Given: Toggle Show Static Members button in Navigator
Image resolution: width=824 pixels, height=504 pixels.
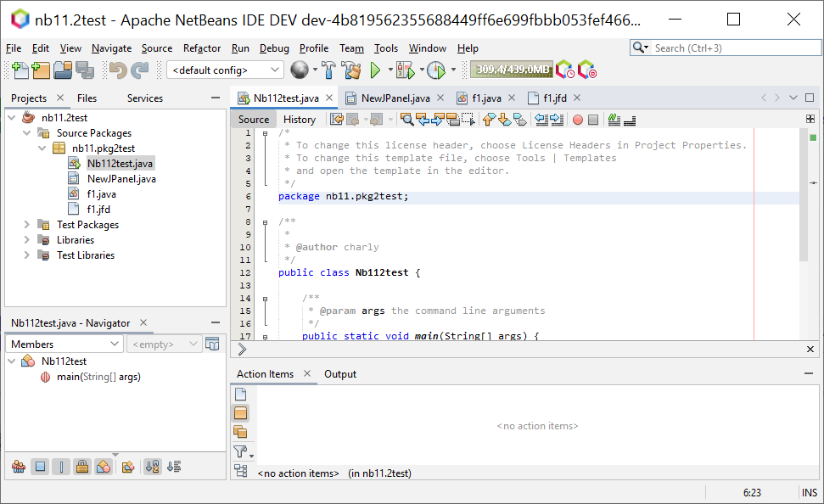Looking at the screenshot, I should point(61,467).
